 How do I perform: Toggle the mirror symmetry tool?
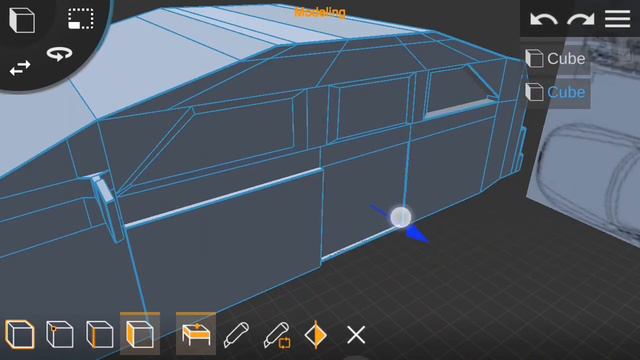(x=316, y=335)
